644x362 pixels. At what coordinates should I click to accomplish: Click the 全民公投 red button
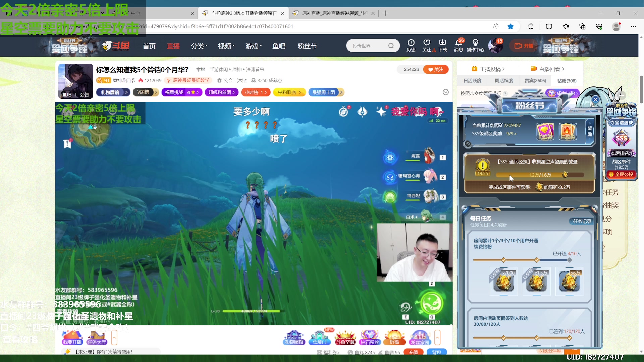[621, 174]
